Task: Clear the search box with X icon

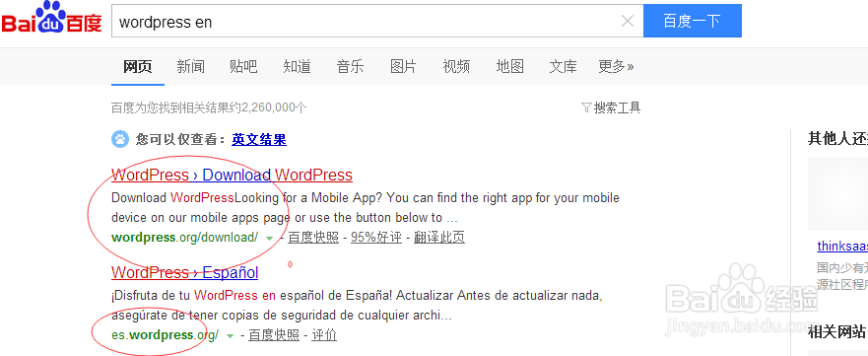Action: pos(628,22)
